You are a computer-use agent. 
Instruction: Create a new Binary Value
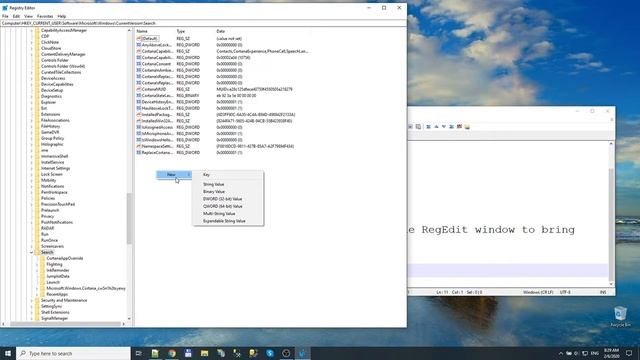(228, 192)
